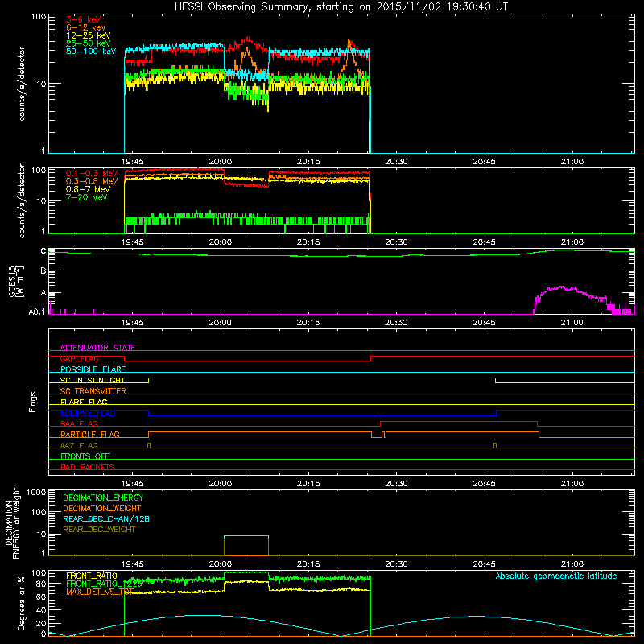Image resolution: width=644 pixels, height=644 pixels.
Task: Click the green 'FRONT_RATIO_1225' legend label
Action: [x=104, y=584]
